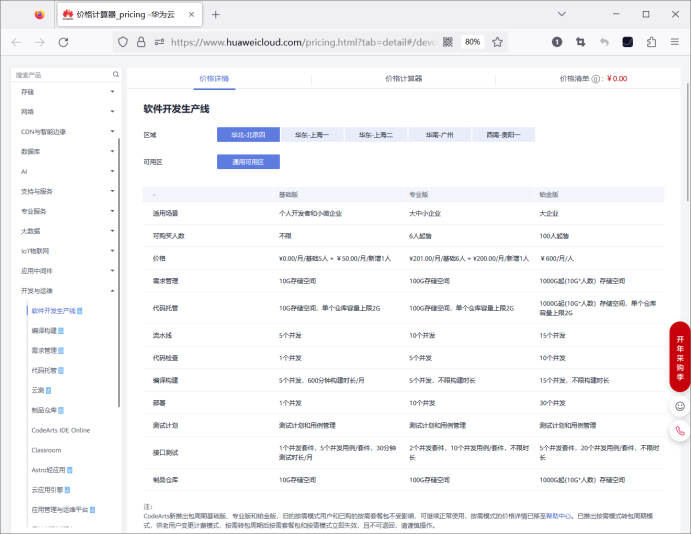691x534 pixels.
Task: List all tabs with the chevron
Action: [x=561, y=14]
